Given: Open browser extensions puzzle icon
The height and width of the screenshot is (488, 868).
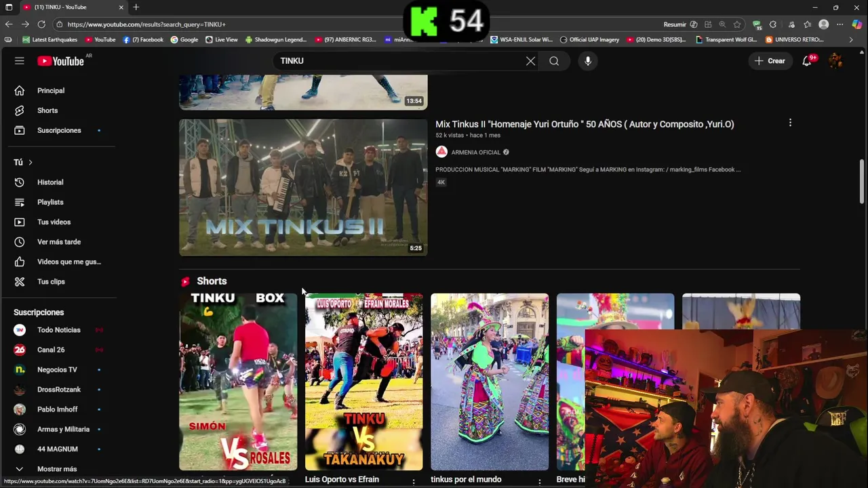Looking at the screenshot, I should (773, 24).
